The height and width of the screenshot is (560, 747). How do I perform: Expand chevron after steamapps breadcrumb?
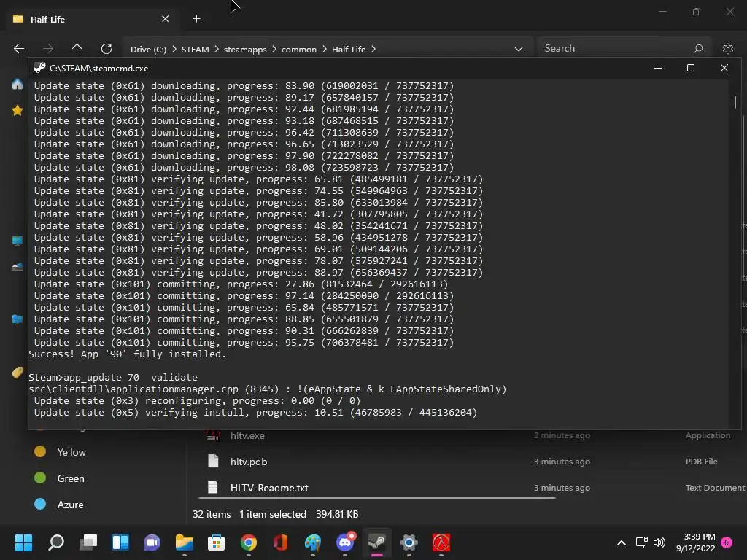(274, 49)
